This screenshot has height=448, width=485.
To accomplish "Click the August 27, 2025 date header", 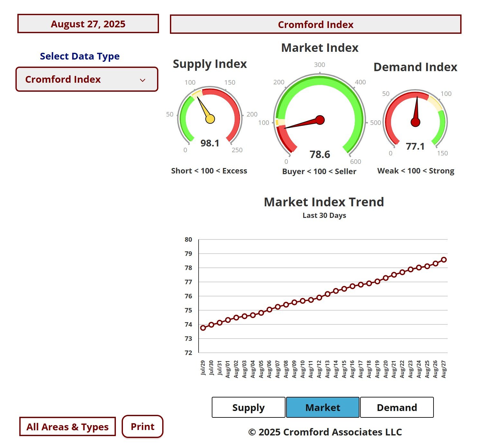I will [88, 24].
